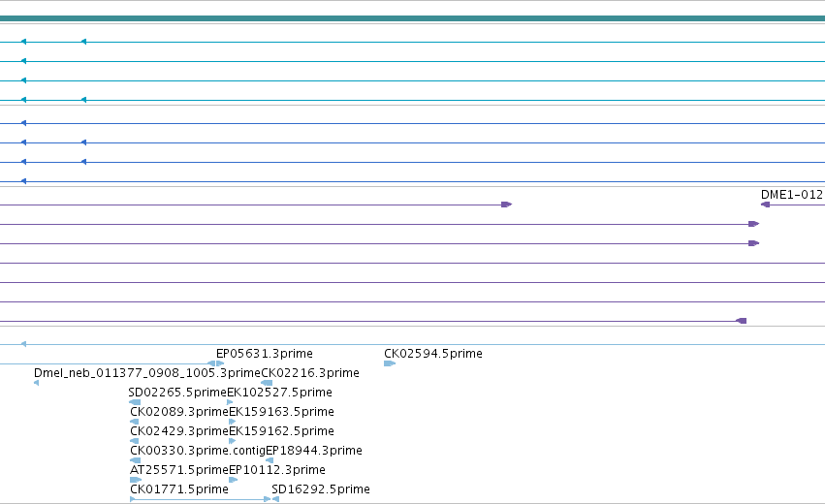The image size is (825, 504).
Task: Select the feature block under CK02216.3prime
Action: point(267,383)
